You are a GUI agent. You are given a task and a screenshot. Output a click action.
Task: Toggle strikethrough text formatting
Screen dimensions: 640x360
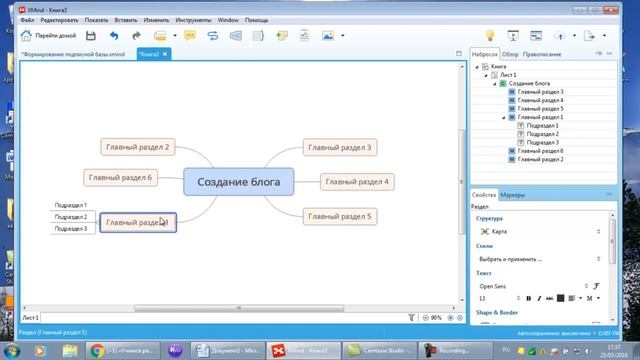tap(549, 298)
